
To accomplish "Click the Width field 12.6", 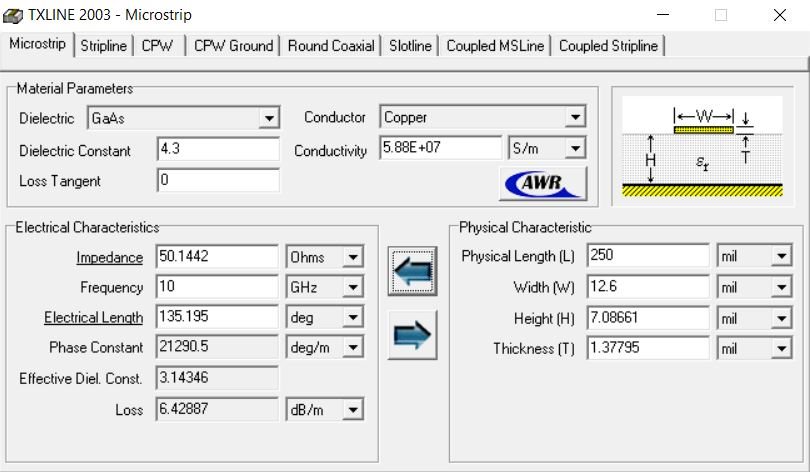I will click(648, 287).
